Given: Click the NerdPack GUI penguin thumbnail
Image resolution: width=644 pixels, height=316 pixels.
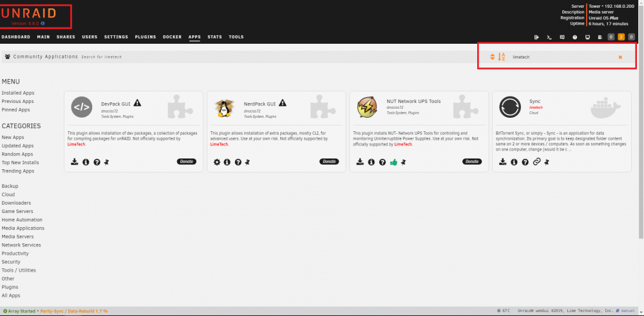Looking at the screenshot, I should (224, 108).
